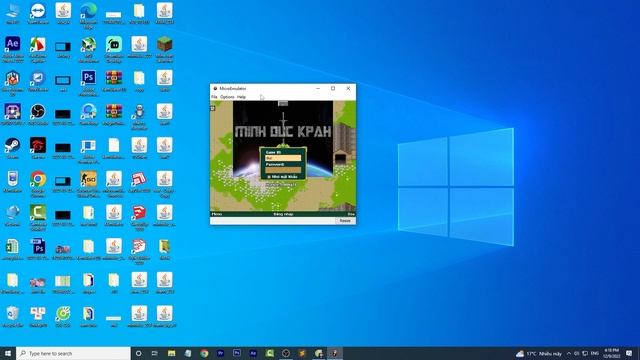Select the Microsoft Edge desktop shortcut

(89, 16)
